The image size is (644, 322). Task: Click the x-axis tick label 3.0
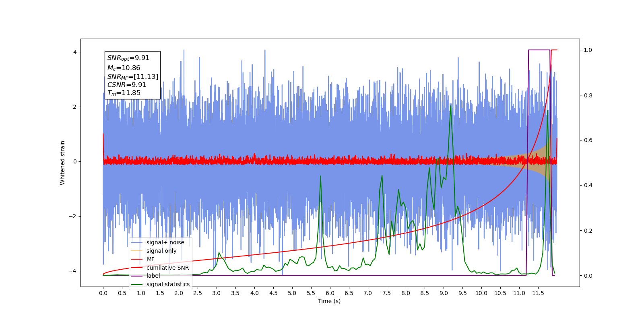click(x=217, y=293)
